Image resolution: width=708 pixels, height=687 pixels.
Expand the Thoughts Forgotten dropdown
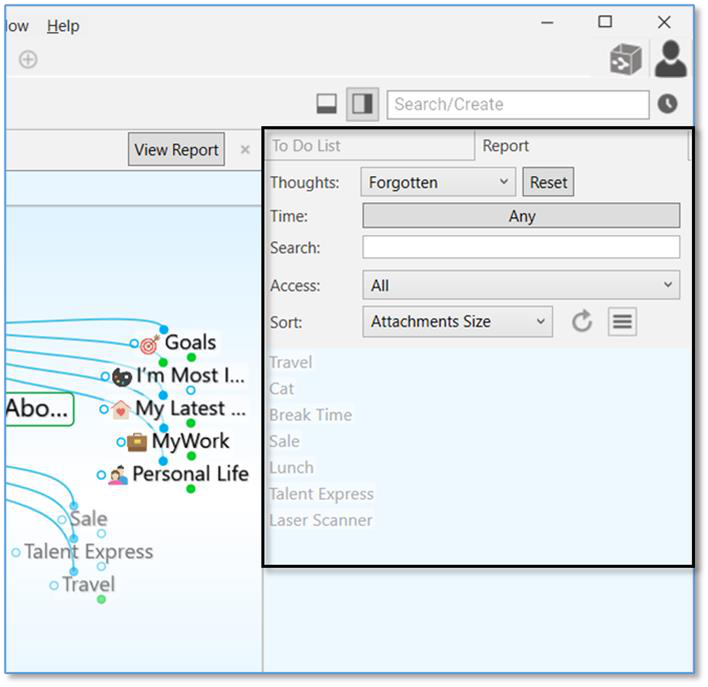tap(438, 182)
